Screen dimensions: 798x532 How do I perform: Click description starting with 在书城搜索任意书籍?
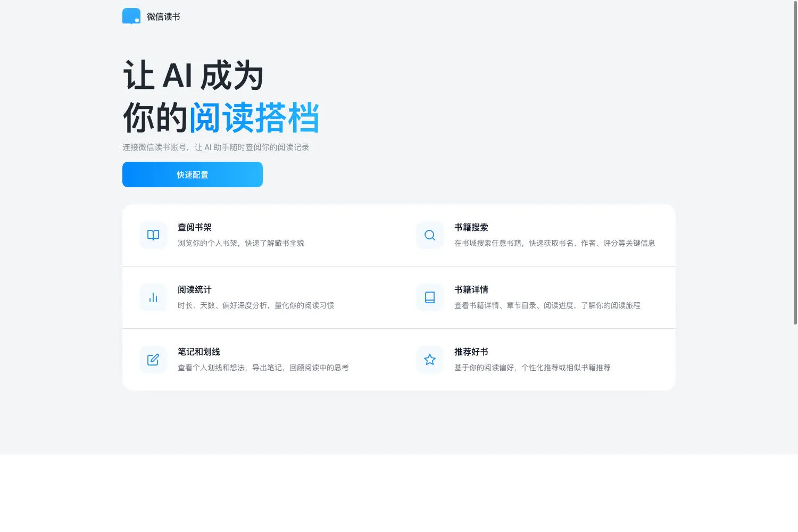(x=555, y=243)
